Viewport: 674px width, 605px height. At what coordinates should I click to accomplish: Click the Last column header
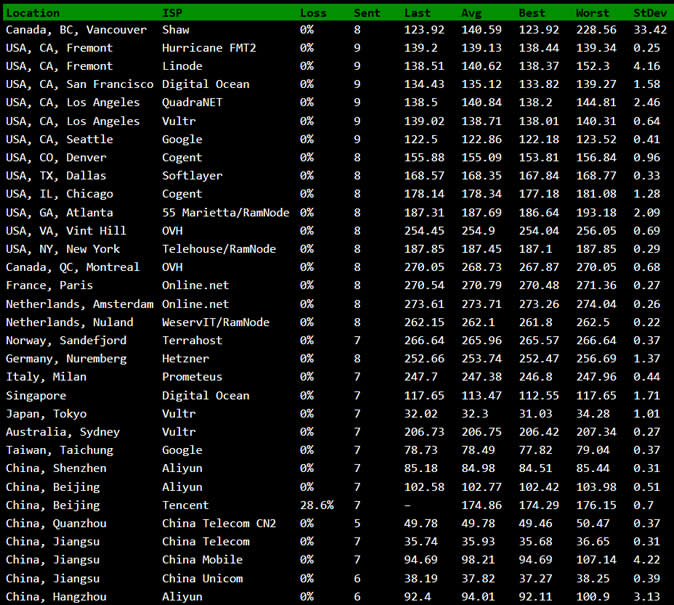click(x=417, y=13)
